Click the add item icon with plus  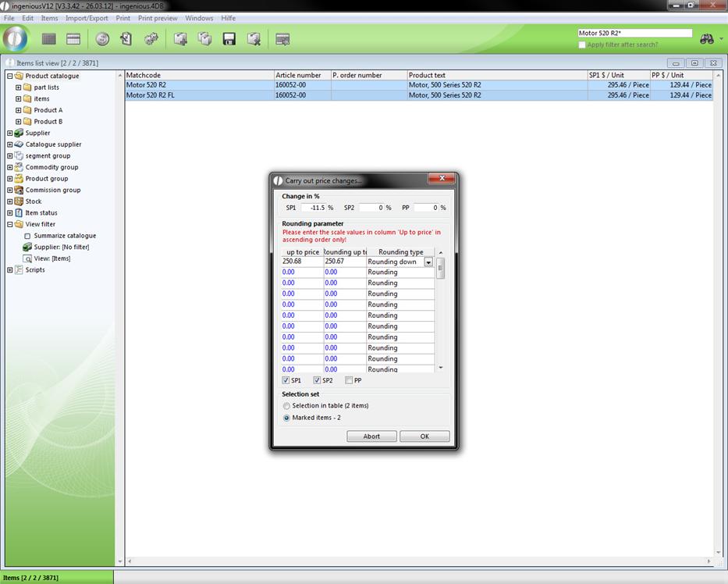(x=180, y=38)
